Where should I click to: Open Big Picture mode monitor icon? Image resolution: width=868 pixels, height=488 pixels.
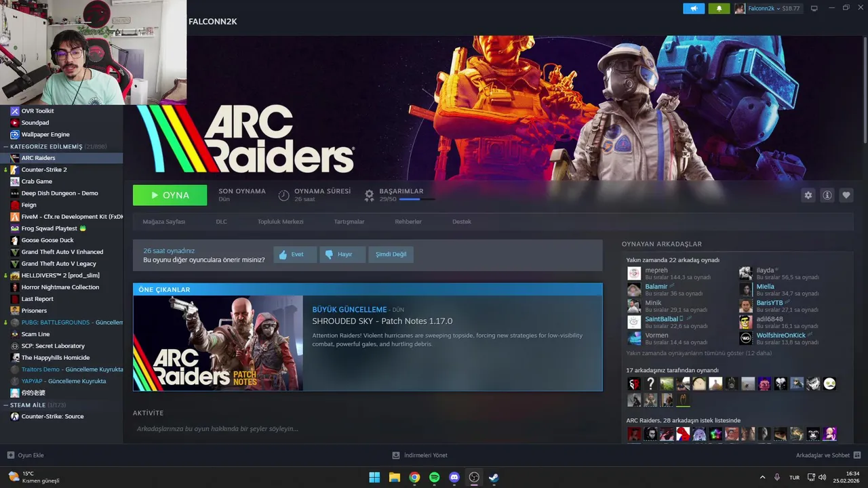[x=814, y=8]
